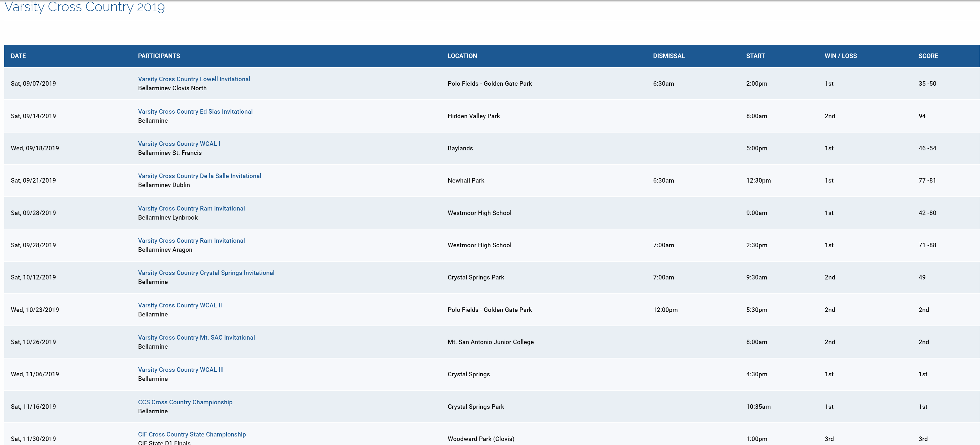Select date Sat, 10/26/2019

(x=34, y=342)
